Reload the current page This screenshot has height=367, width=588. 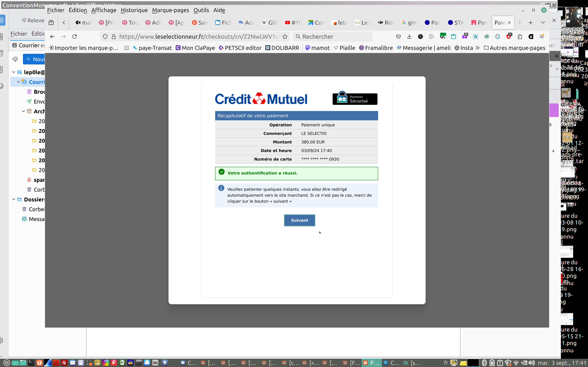point(75,37)
